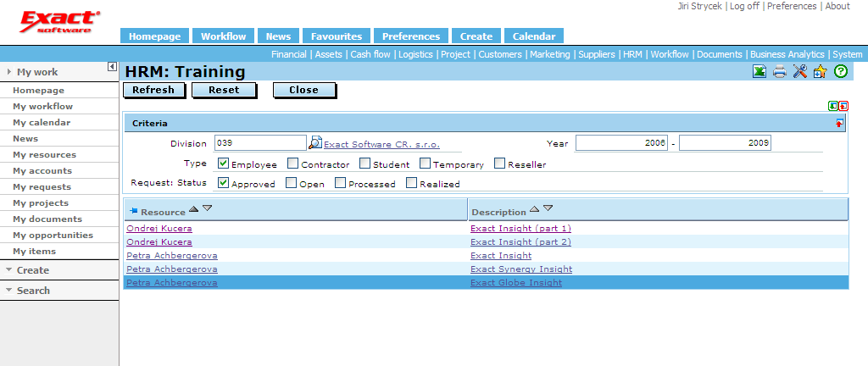Open My workflow in the sidebar

coord(43,106)
